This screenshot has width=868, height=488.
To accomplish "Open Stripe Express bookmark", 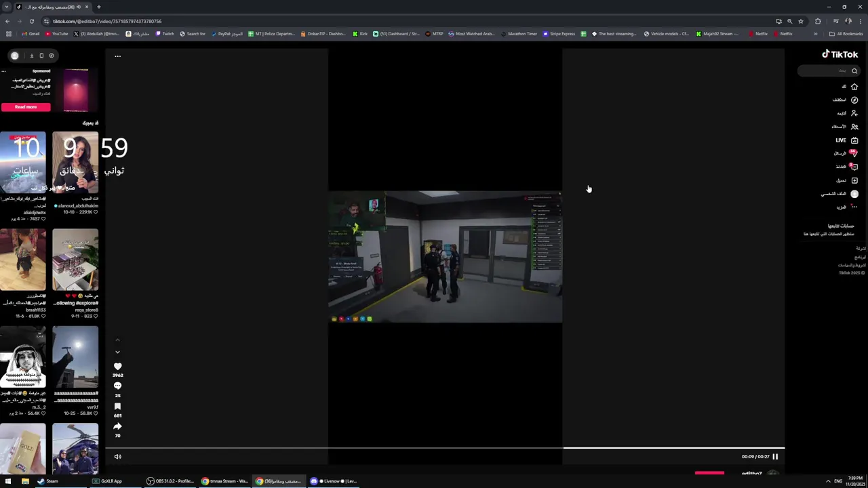I will (x=559, y=34).
